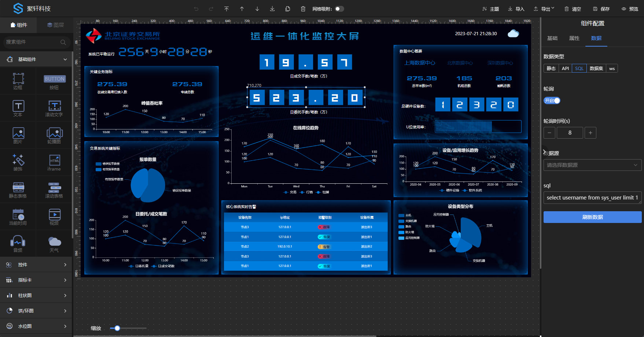Image resolution: width=644 pixels, height=337 pixels.
Task: Click the sql query input field
Action: tap(592, 198)
